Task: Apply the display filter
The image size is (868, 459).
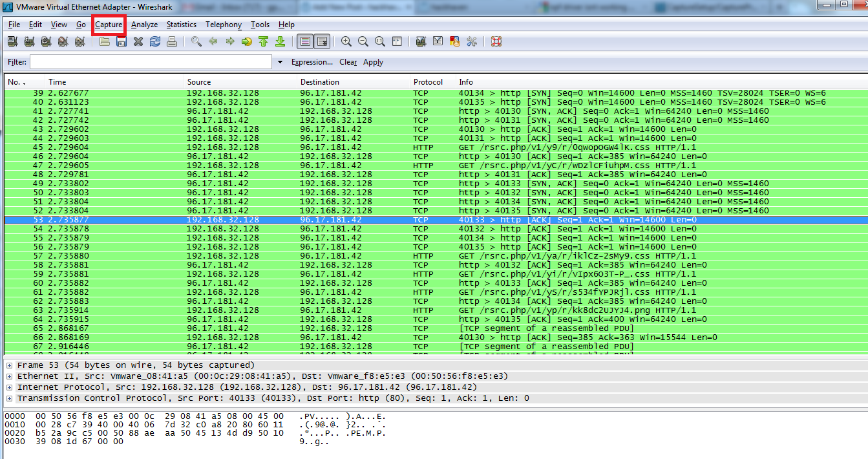Action: click(373, 62)
